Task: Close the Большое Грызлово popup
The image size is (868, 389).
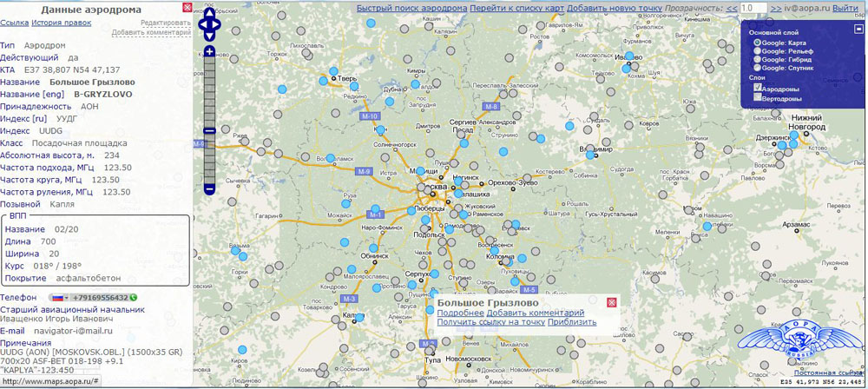Action: (x=611, y=302)
